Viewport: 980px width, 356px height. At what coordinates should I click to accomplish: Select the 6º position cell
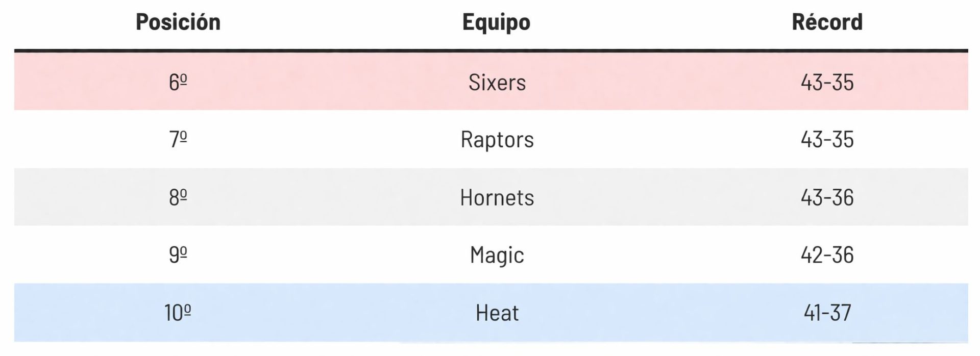pos(178,82)
